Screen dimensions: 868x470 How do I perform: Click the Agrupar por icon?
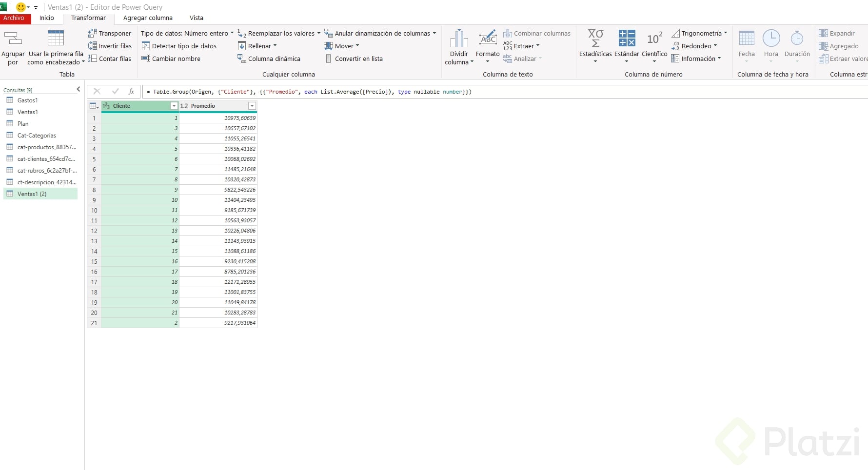click(x=13, y=39)
